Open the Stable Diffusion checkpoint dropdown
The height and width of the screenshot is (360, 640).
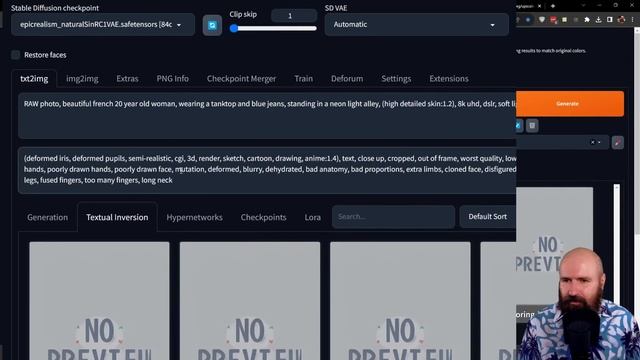[103, 24]
